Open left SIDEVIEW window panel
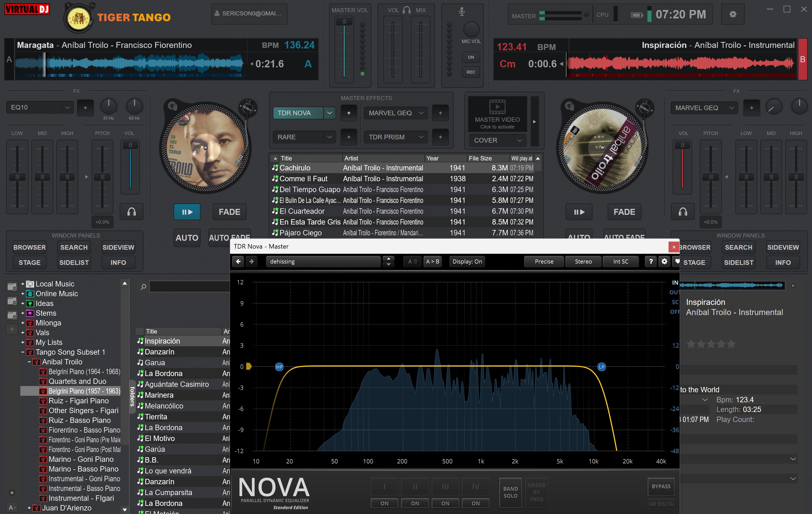 coord(118,247)
